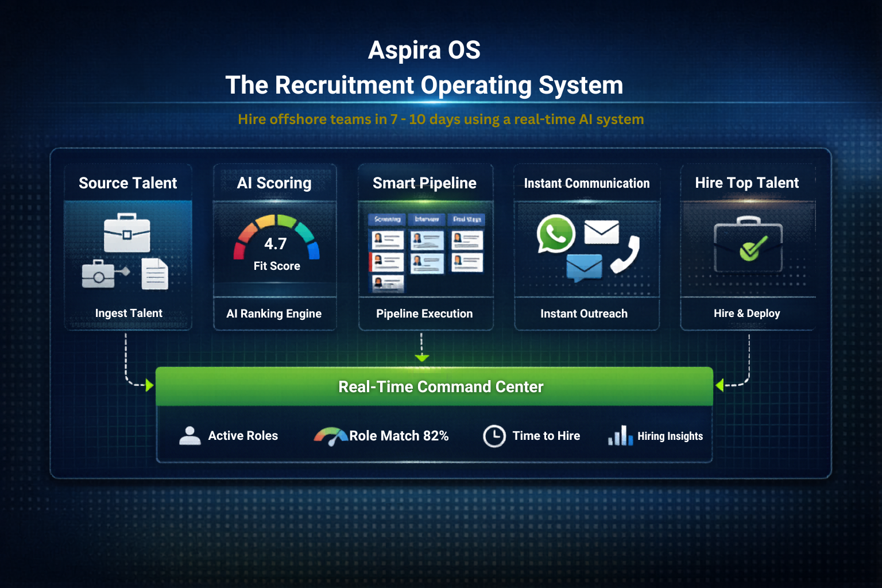
Task: Select the Hire & Deploy label
Action: [x=747, y=313]
